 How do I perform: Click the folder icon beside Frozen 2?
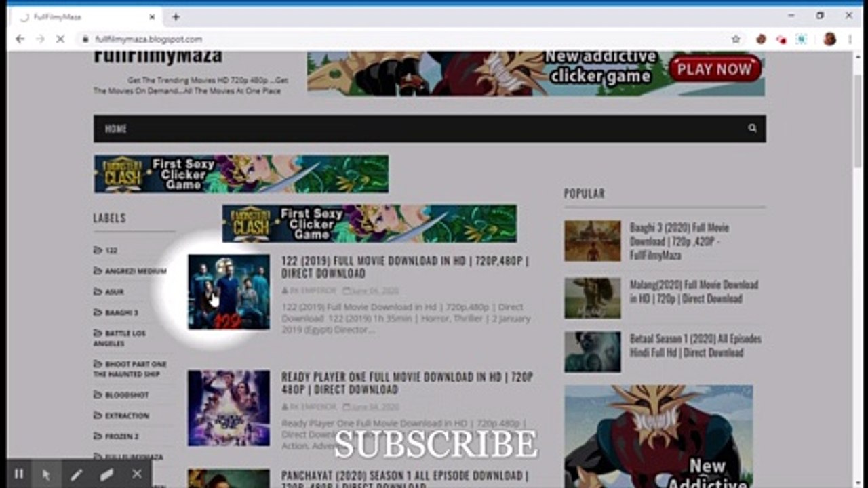coord(98,436)
